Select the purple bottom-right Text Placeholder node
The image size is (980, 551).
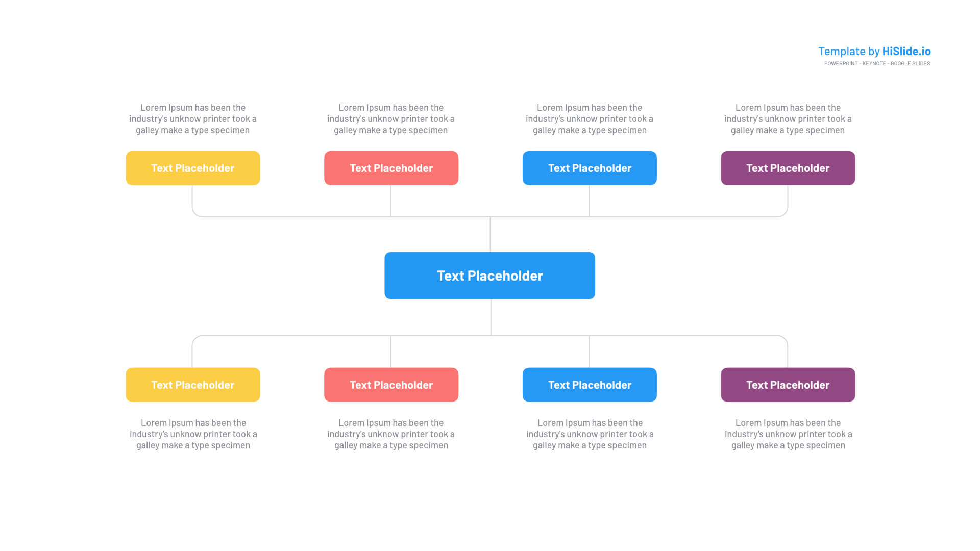point(788,384)
